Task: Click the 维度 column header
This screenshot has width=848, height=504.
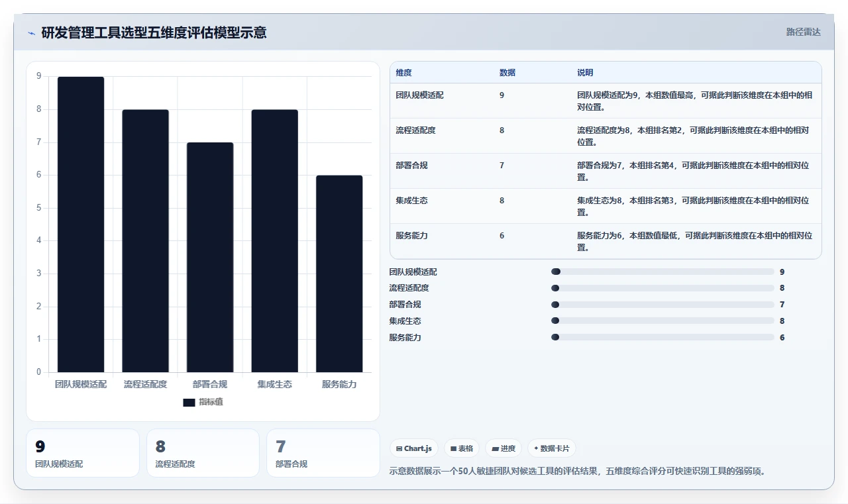Action: (403, 73)
